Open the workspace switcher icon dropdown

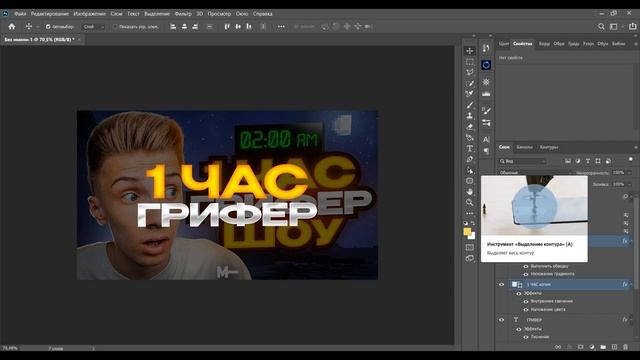[616, 27]
